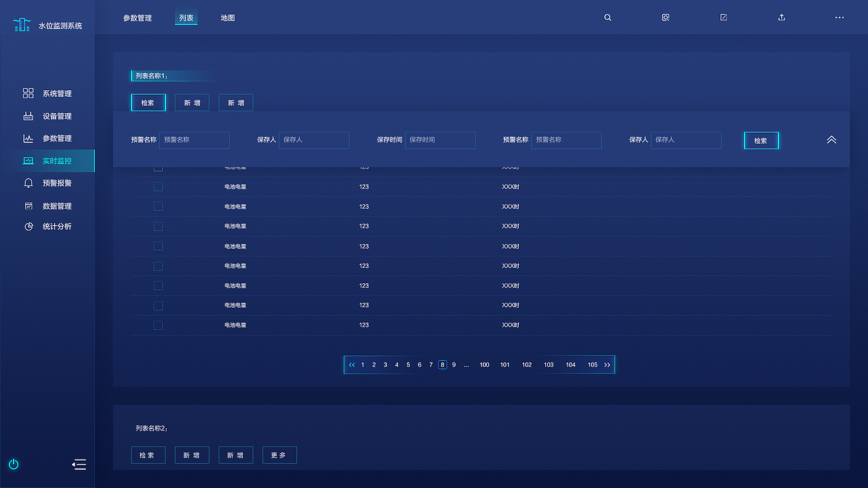
Task: Go to first page with << arrow
Action: click(351, 365)
